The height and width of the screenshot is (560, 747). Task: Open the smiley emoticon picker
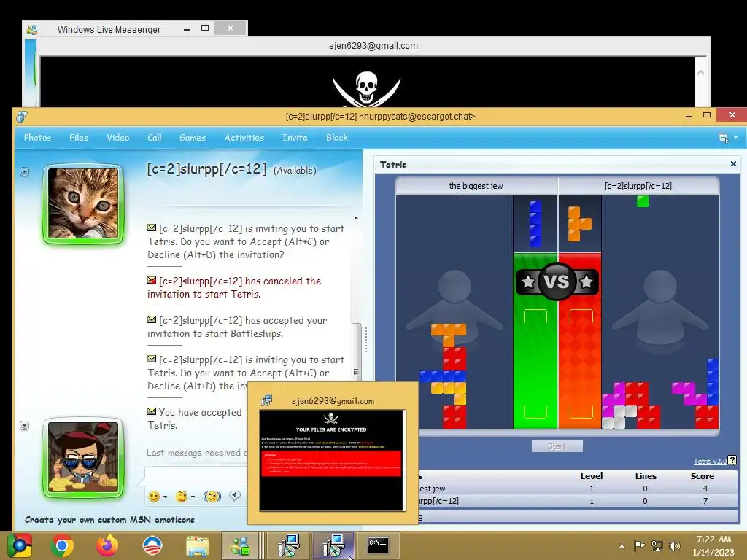coord(154,497)
